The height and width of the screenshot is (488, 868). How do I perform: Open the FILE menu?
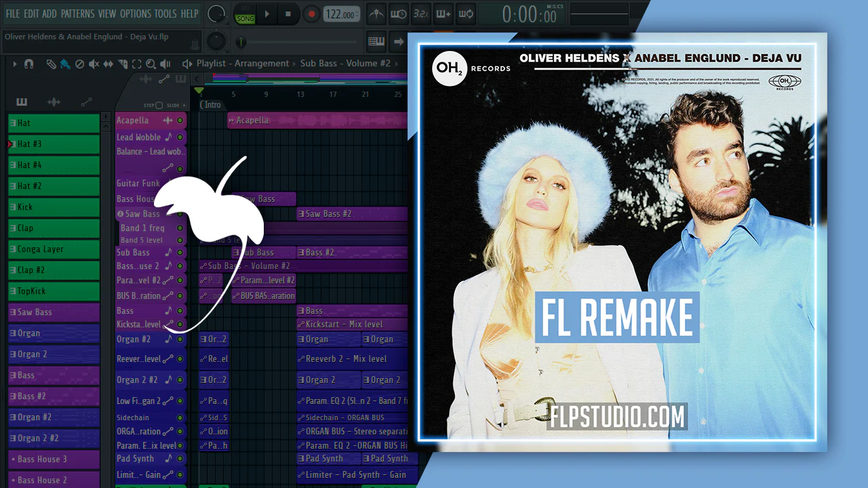pos(13,14)
